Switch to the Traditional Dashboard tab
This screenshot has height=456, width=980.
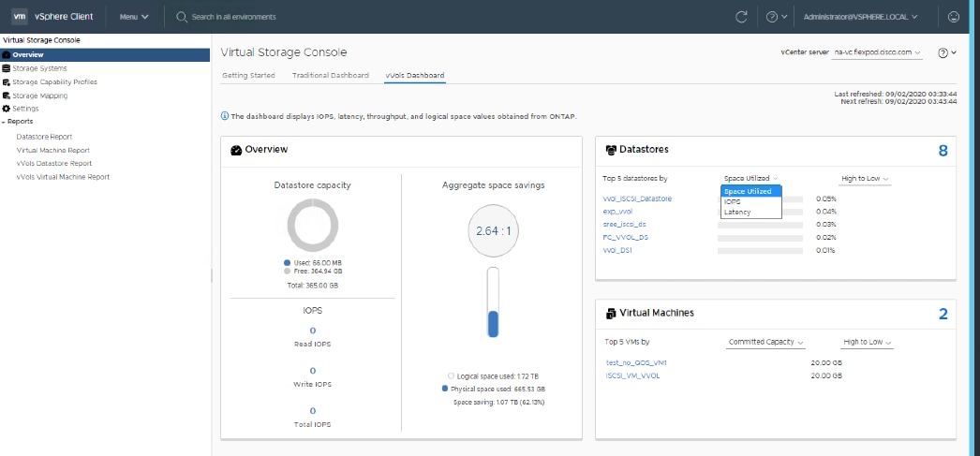tap(331, 76)
